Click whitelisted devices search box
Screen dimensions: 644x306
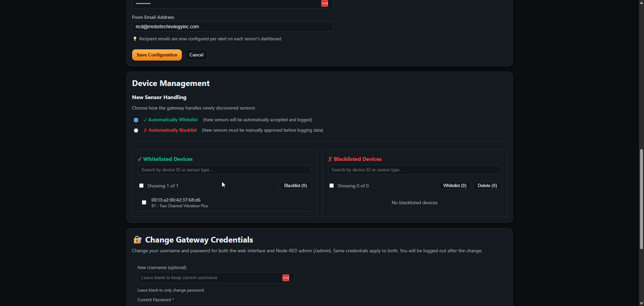coord(224,170)
